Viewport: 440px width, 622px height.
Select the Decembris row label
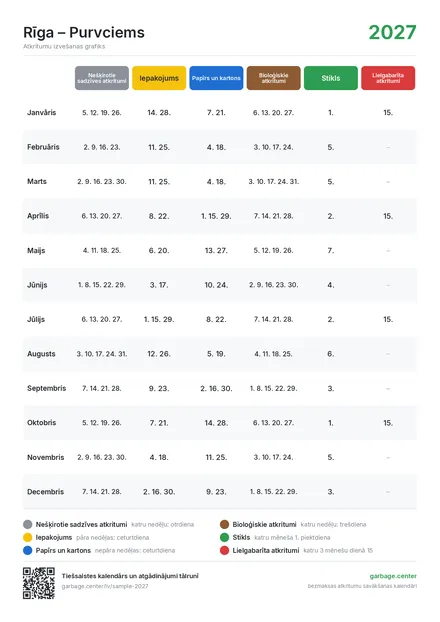pos(45,492)
